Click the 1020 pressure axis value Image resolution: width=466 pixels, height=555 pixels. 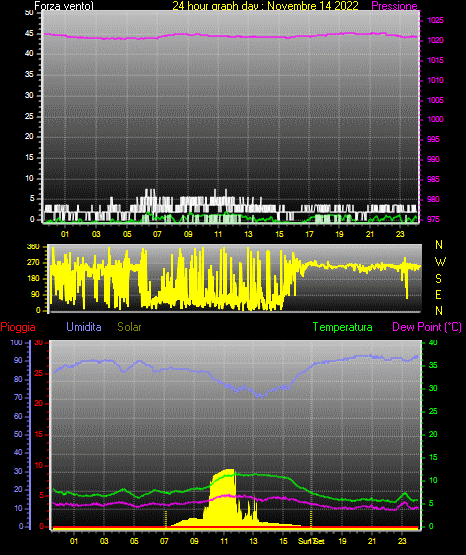click(435, 40)
